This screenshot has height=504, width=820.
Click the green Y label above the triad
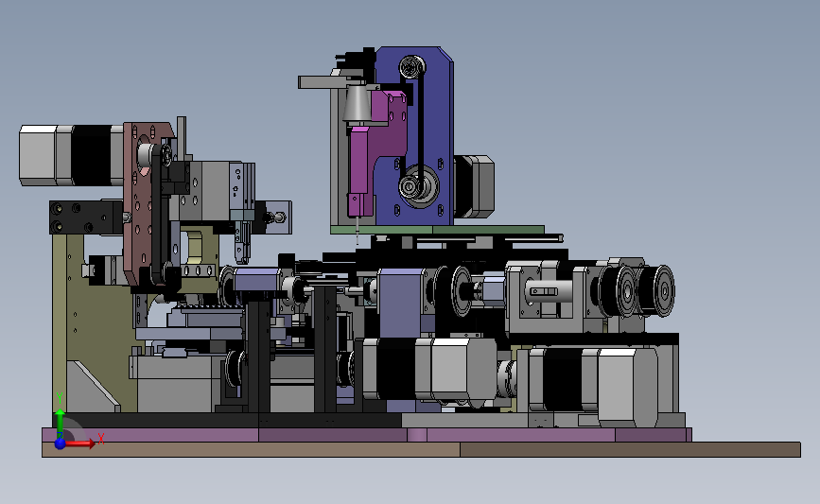(60, 398)
